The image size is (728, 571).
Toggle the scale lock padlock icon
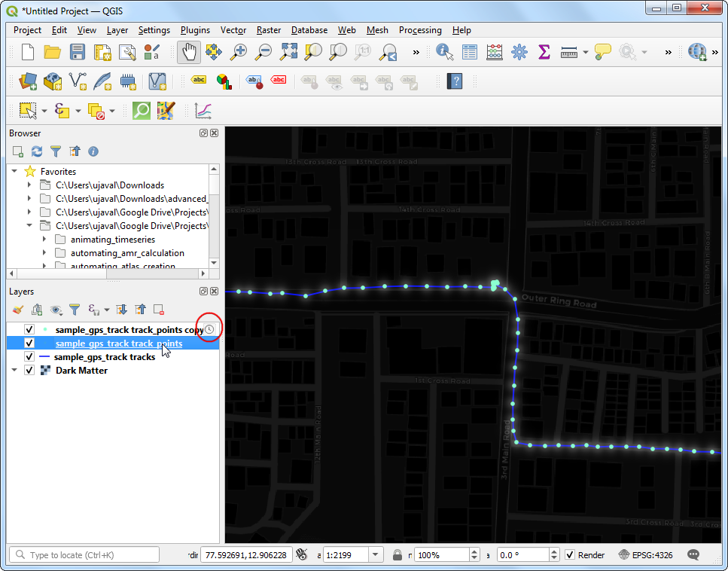click(x=397, y=554)
